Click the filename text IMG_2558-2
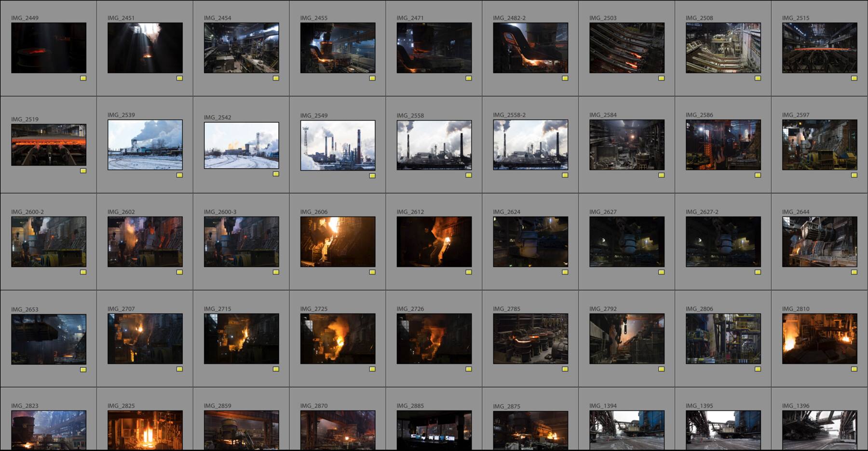This screenshot has width=868, height=451. 509,115
